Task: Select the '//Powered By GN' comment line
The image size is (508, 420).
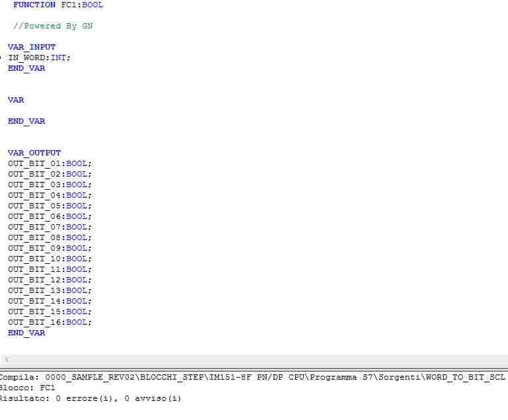Action: click(x=53, y=26)
